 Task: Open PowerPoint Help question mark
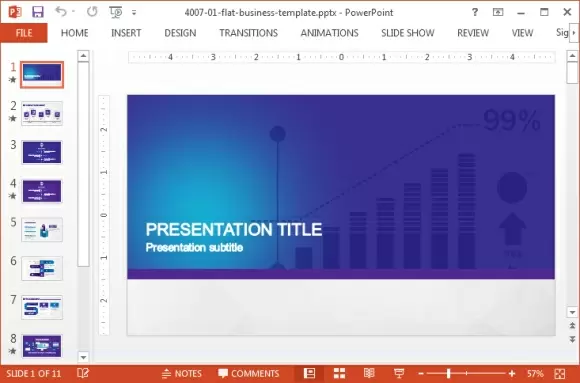(x=475, y=12)
